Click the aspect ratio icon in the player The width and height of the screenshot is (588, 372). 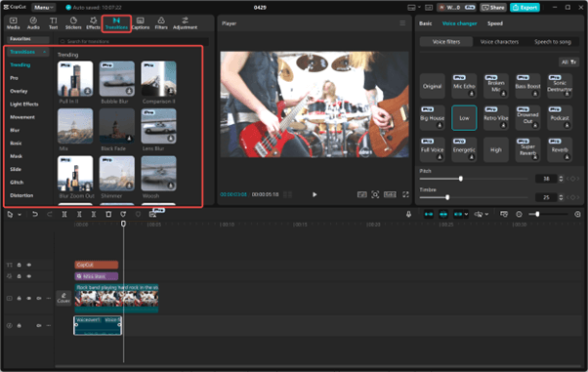point(390,194)
